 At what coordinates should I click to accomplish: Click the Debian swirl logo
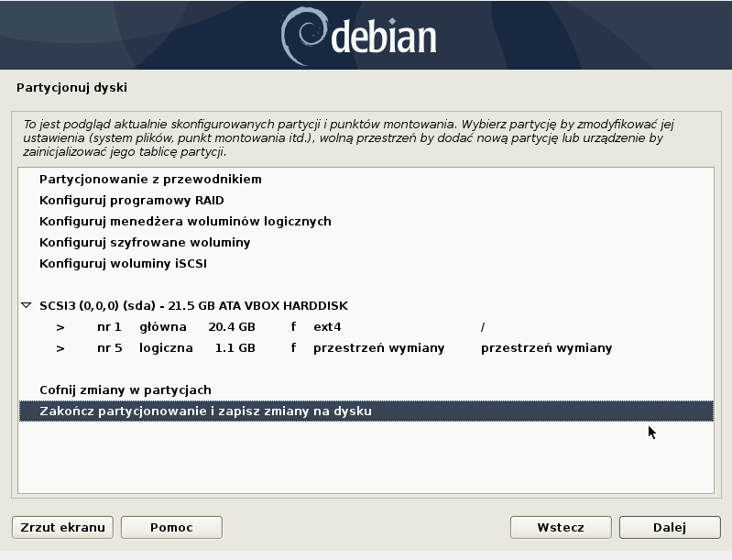click(303, 35)
